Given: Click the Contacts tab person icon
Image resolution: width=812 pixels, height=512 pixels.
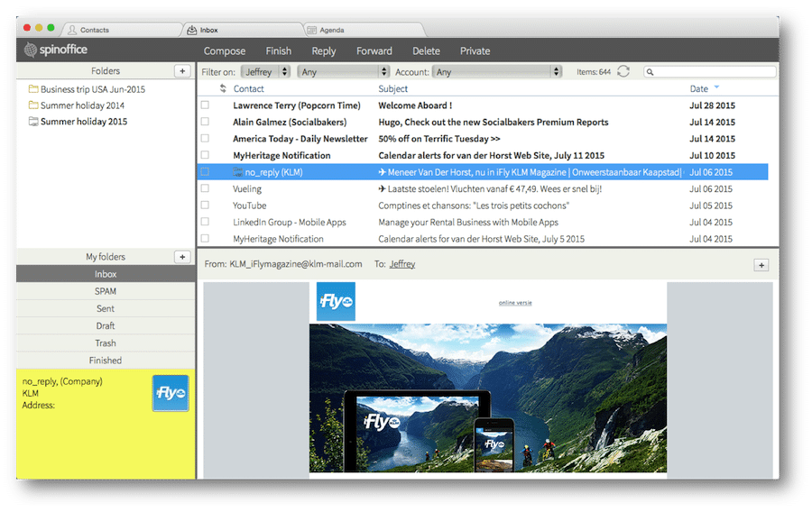Looking at the screenshot, I should pyautogui.click(x=72, y=30).
